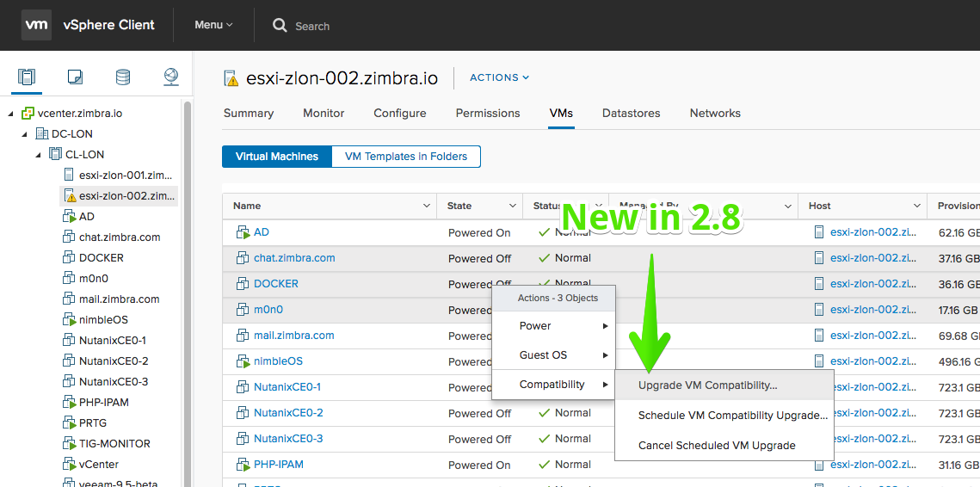The width and height of the screenshot is (980, 487).
Task: Open the Managed By column filter chevron
Action: (787, 206)
